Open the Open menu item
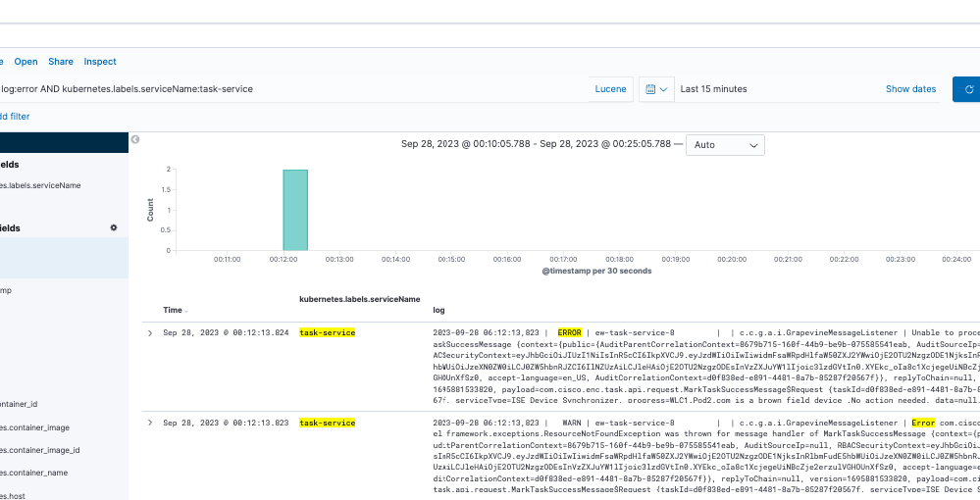980x500 pixels. click(x=26, y=61)
